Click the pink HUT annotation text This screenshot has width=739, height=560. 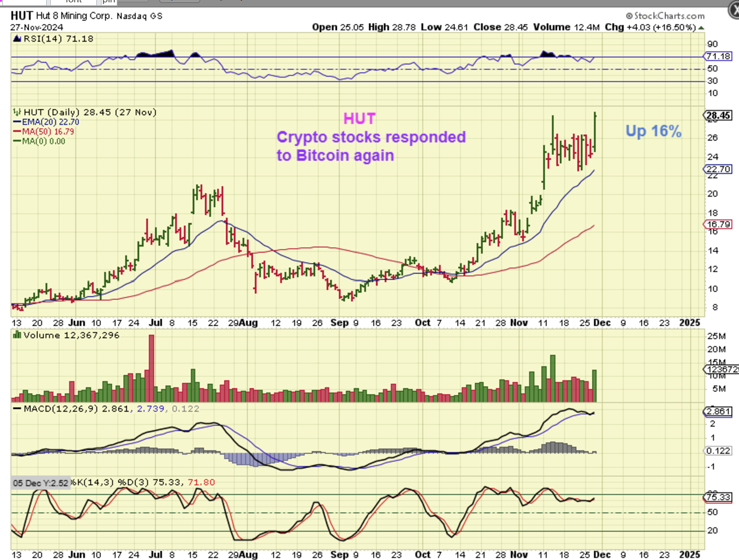pos(359,119)
